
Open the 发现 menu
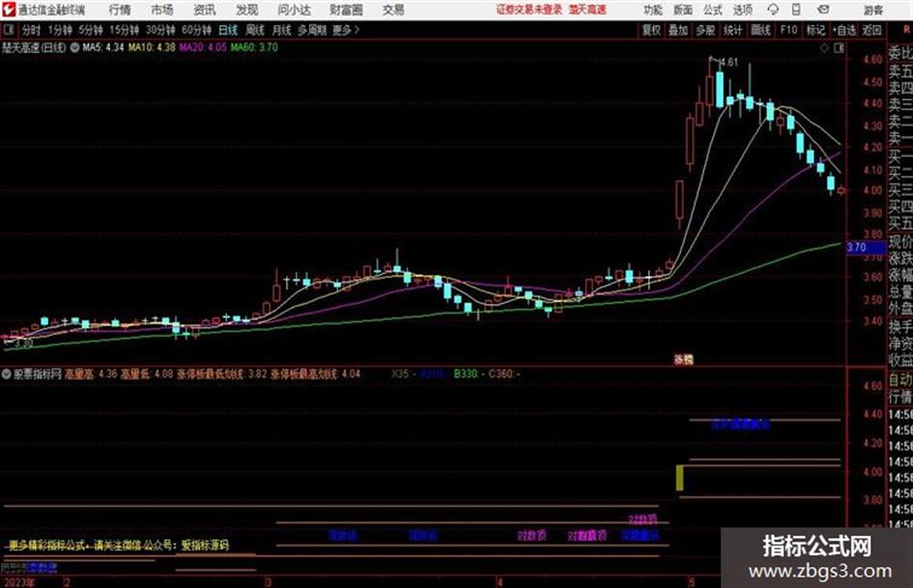pyautogui.click(x=247, y=10)
